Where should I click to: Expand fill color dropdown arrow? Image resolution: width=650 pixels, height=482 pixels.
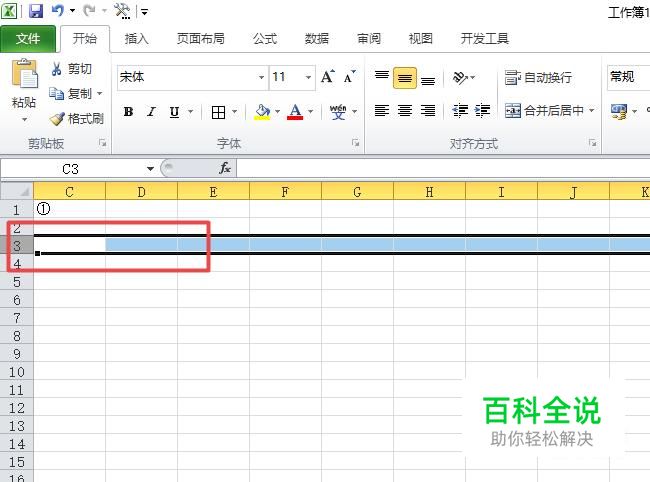tap(277, 111)
